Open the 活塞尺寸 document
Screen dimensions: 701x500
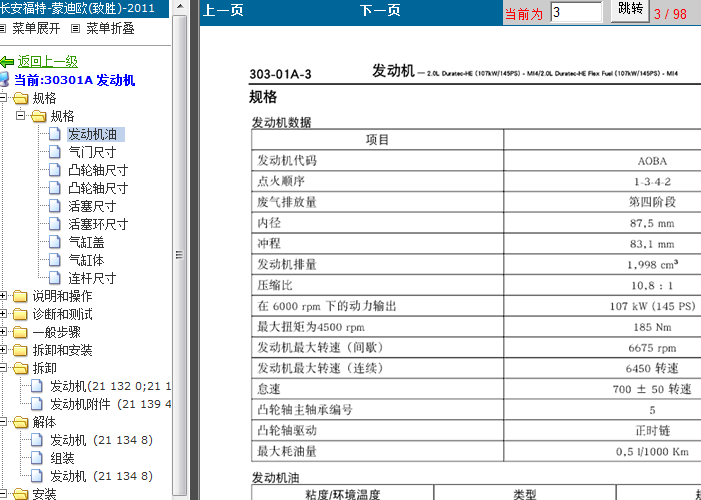click(x=92, y=206)
